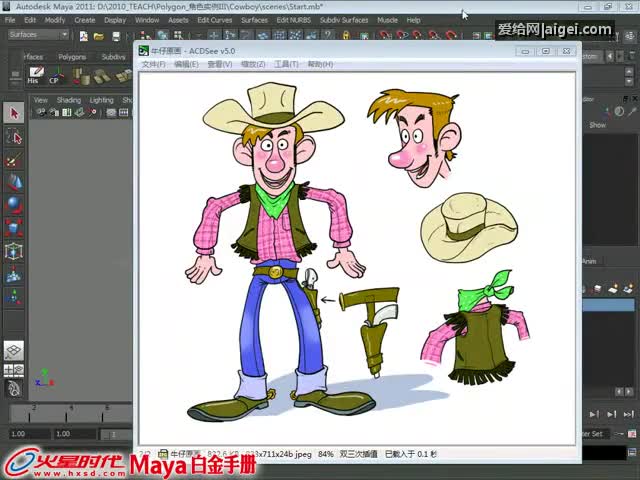Open the shelf options menu at left
640x480 pixels.
pos(15,76)
